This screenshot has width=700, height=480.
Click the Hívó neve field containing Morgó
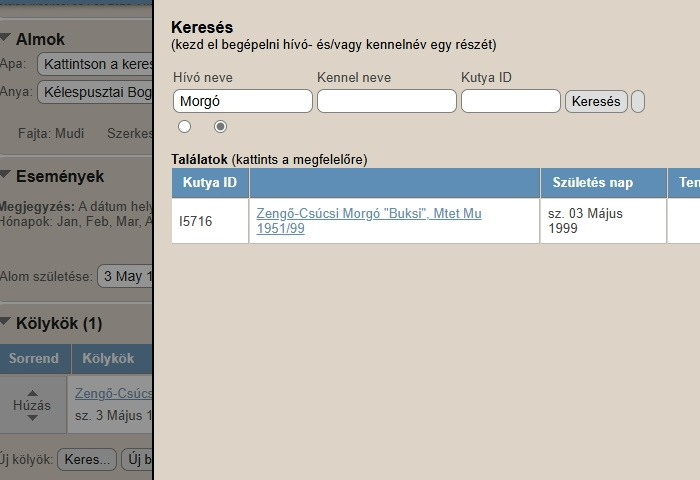click(242, 101)
